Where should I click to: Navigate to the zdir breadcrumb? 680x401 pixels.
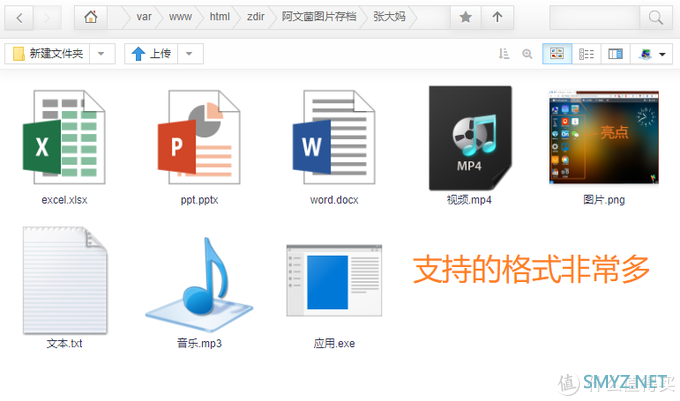(255, 17)
